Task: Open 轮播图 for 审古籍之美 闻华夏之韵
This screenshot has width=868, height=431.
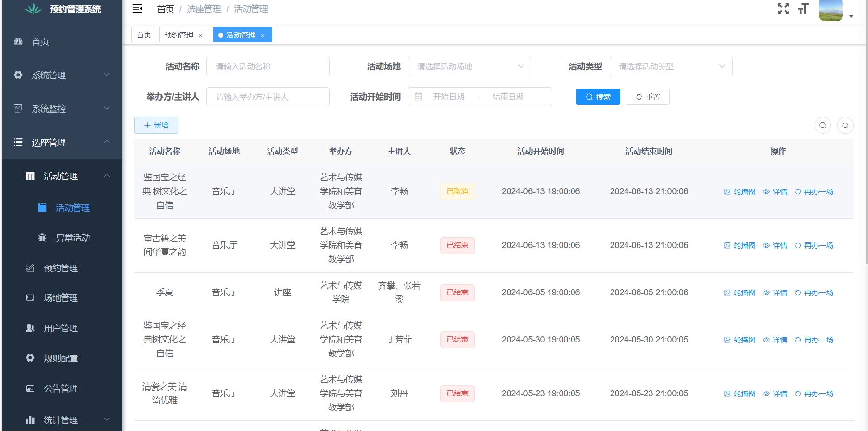Action: click(740, 245)
